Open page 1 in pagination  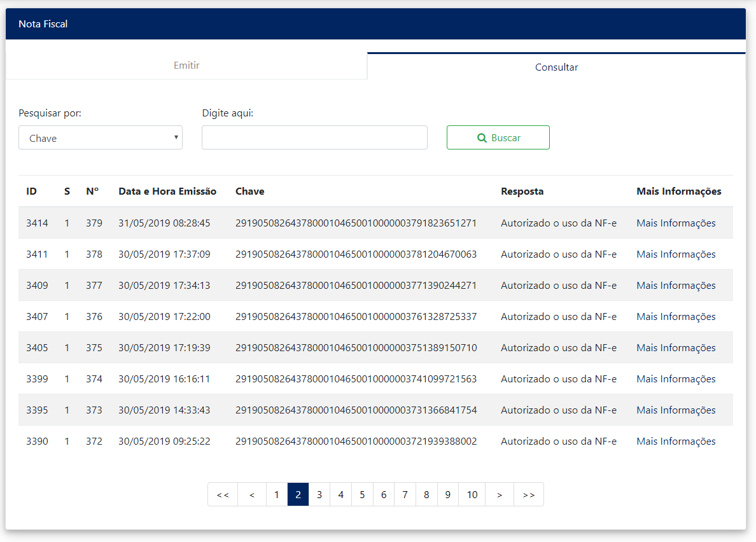[276, 495]
